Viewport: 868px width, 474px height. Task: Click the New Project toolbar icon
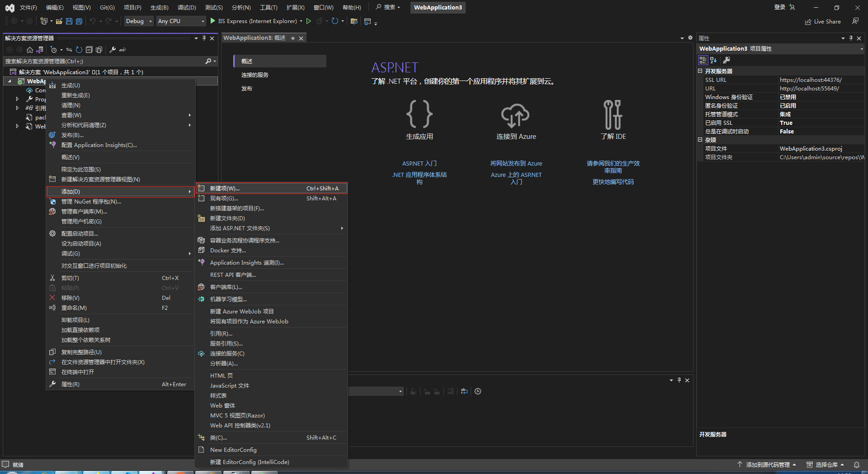click(x=44, y=21)
